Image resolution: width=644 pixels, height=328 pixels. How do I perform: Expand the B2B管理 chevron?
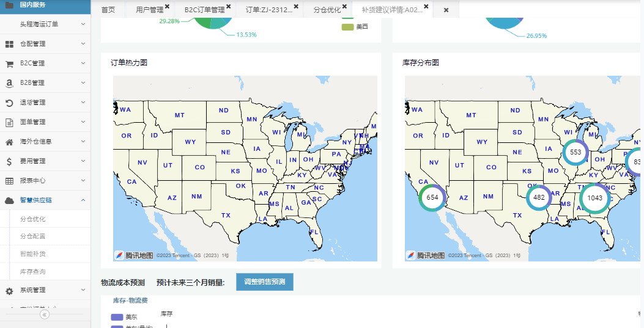pos(83,83)
